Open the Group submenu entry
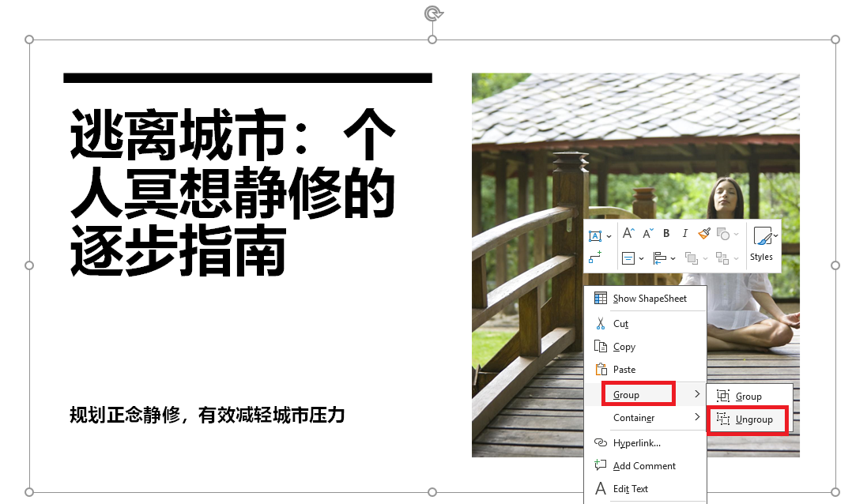The image size is (867, 504). point(645,394)
